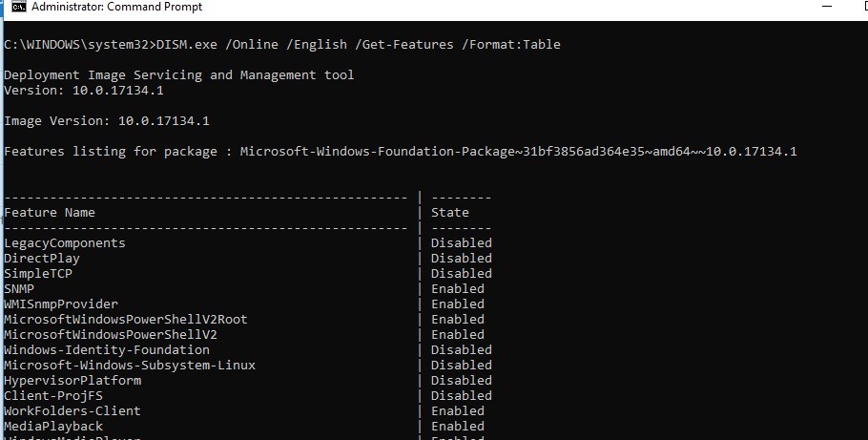Click Disabled state beside HypervisorPlatform
Viewport: 868px width, 440px height.
[462, 380]
